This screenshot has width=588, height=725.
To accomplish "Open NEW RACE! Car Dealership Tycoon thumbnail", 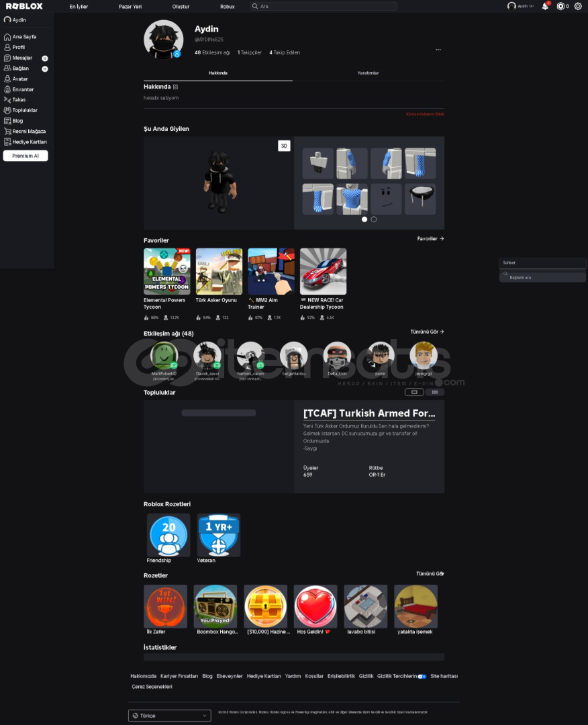I will (323, 271).
